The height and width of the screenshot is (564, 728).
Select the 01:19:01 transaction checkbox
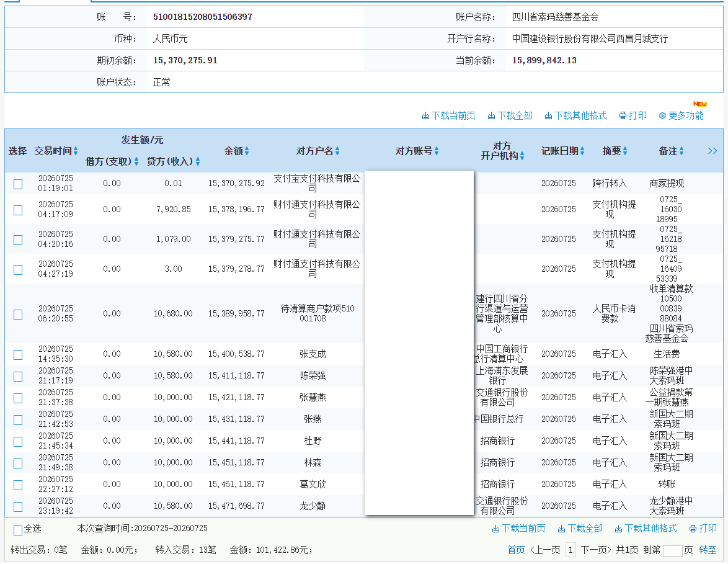18,184
